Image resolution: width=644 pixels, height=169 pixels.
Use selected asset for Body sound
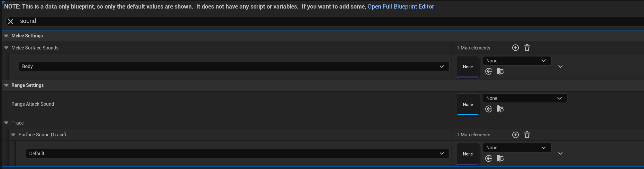click(x=489, y=71)
